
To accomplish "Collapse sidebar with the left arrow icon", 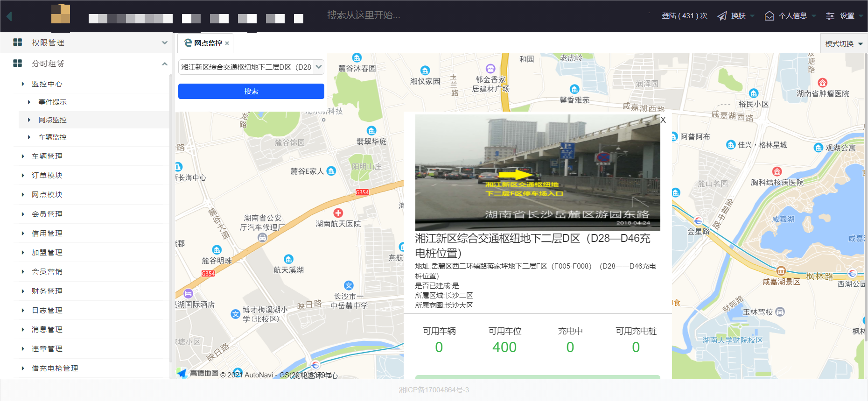I will [x=9, y=16].
